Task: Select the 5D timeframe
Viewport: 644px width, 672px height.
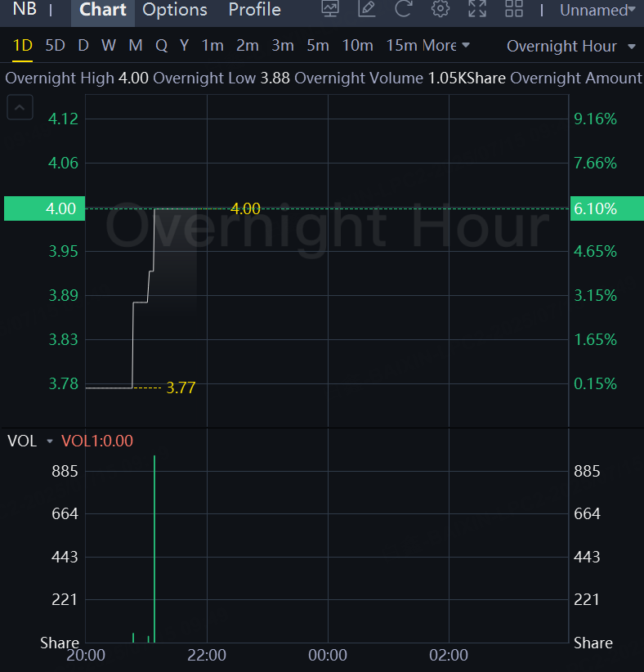Action: [x=56, y=46]
